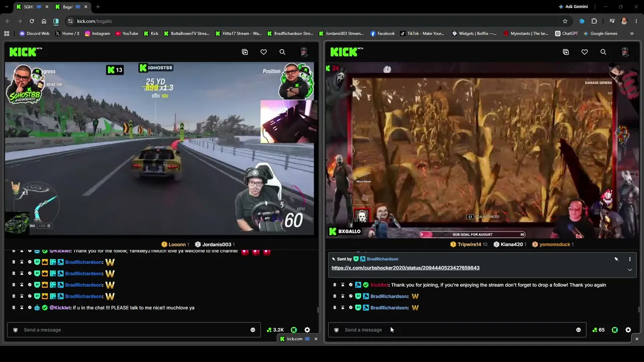The height and width of the screenshot is (362, 644).
Task: Open Google Gemini bookmark
Action: pos(600,34)
